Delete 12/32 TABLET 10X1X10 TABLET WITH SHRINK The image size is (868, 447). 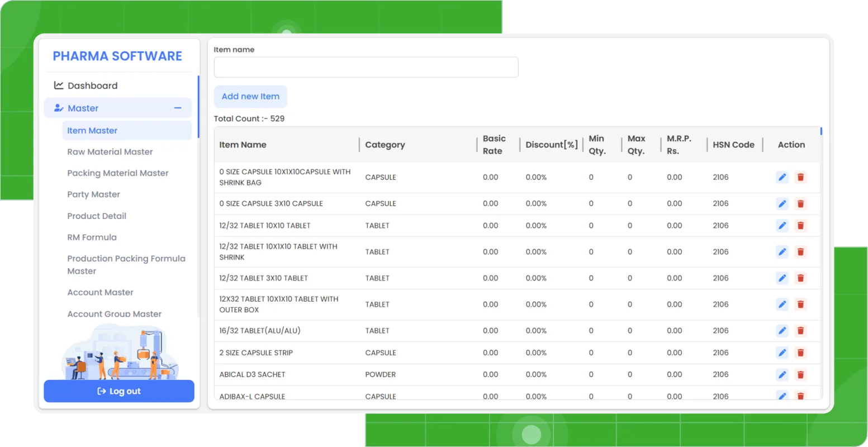[x=800, y=252]
